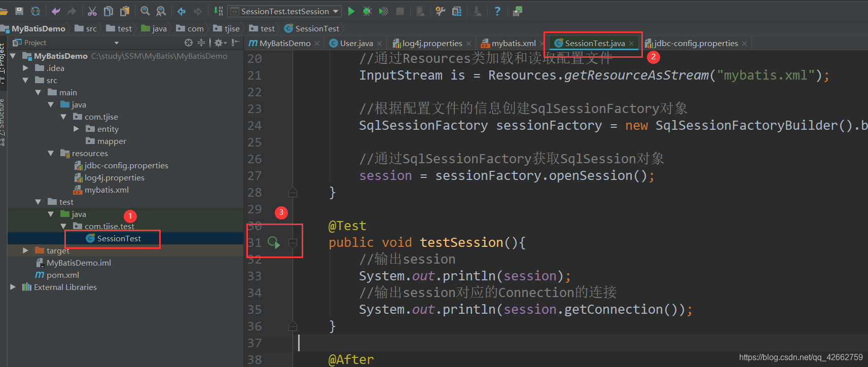
Task: Click the Paste clipboard icon
Action: pyautogui.click(x=125, y=11)
